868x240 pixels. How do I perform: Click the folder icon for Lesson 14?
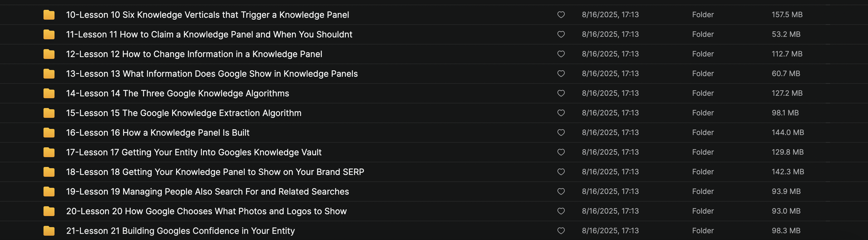point(49,93)
